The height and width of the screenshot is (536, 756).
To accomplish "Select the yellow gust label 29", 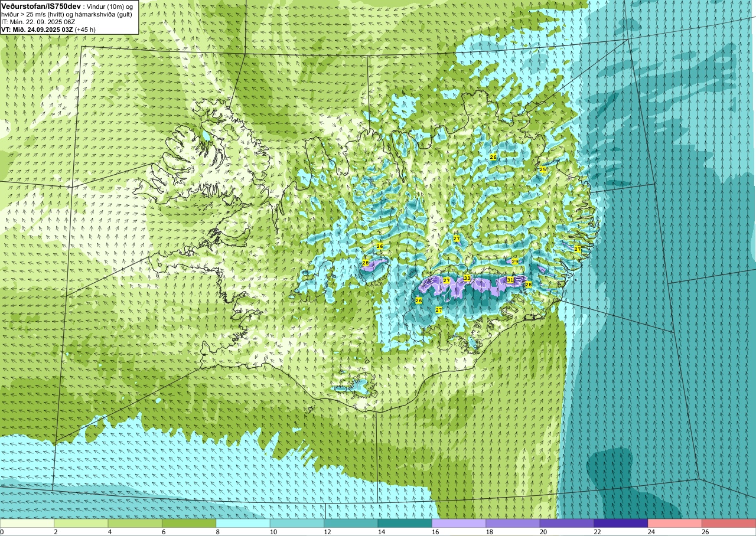I will 515,261.
